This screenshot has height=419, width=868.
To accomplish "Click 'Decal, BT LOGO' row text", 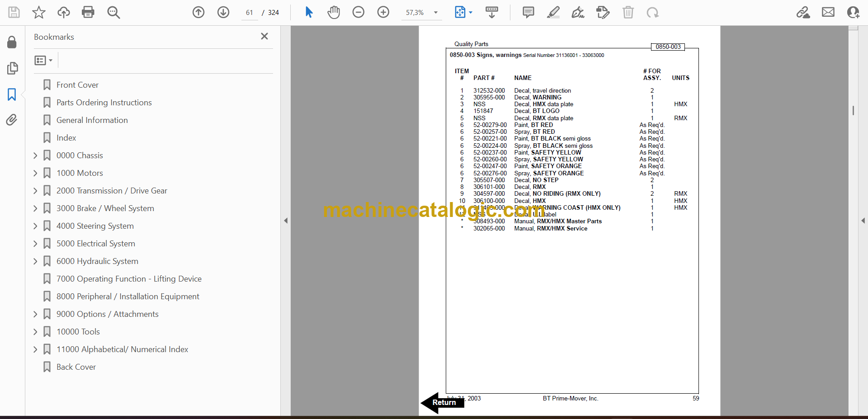I will [x=537, y=111].
